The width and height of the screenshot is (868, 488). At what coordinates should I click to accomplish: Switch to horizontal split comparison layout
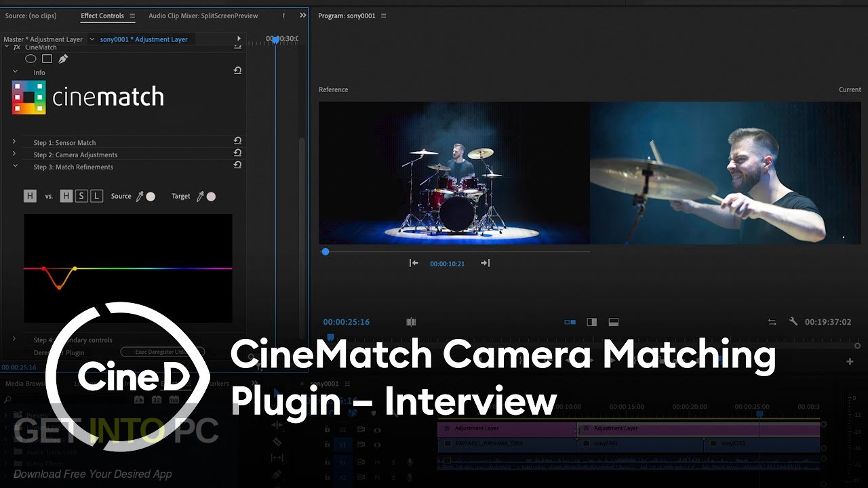613,322
